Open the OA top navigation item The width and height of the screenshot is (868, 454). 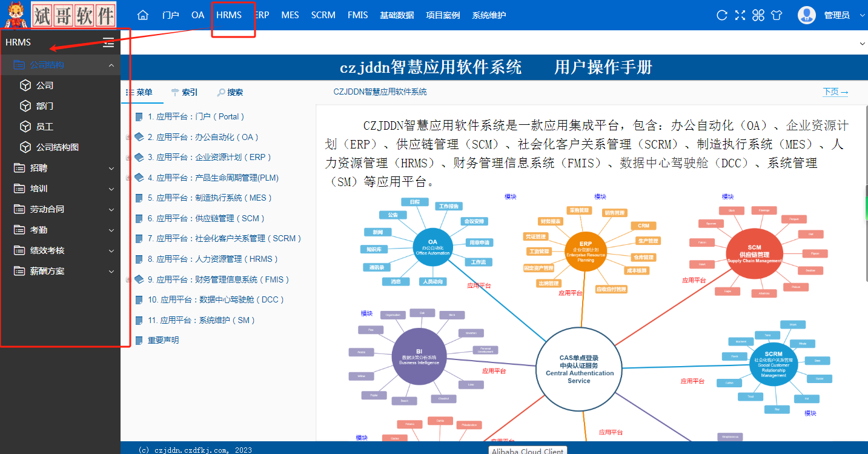pos(197,15)
